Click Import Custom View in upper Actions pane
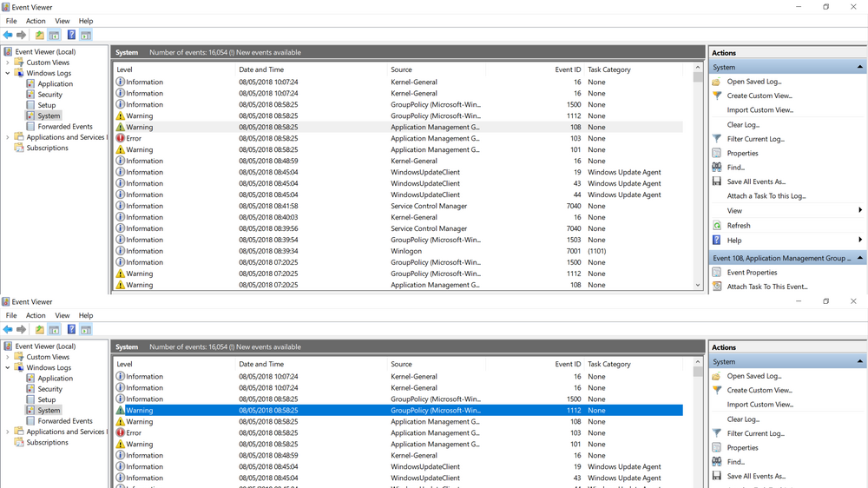 tap(760, 109)
